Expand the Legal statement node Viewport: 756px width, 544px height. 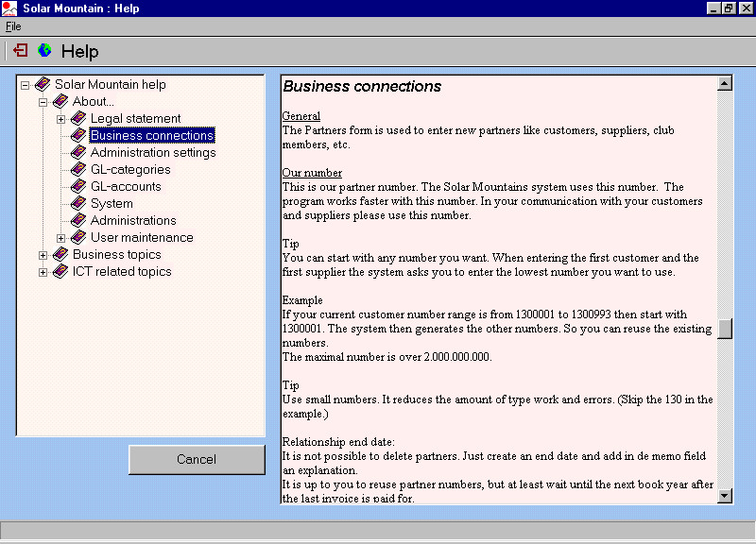(x=60, y=119)
